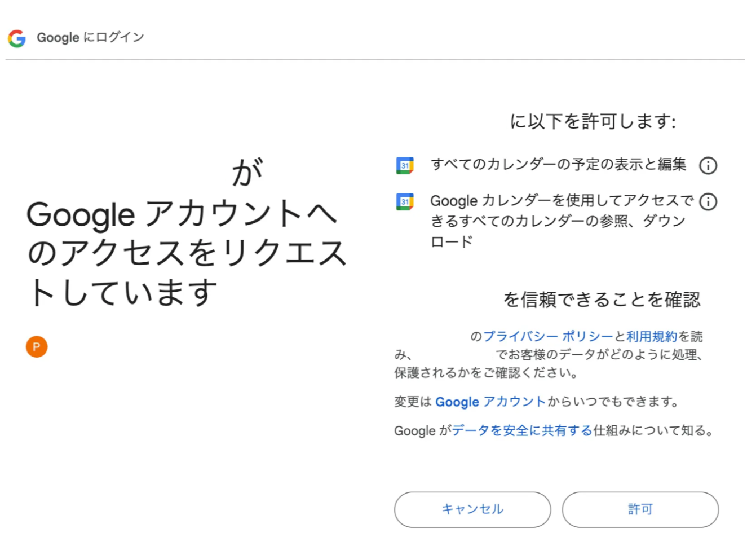
Task: Click the Google アカウントへのアクセスをリクエスト heading
Action: click(x=186, y=252)
